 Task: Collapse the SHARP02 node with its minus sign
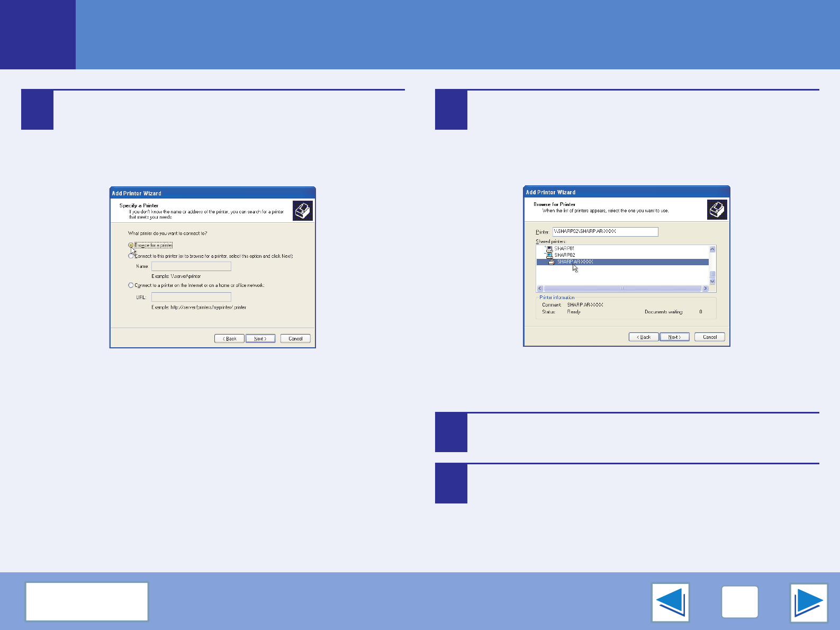[545, 255]
